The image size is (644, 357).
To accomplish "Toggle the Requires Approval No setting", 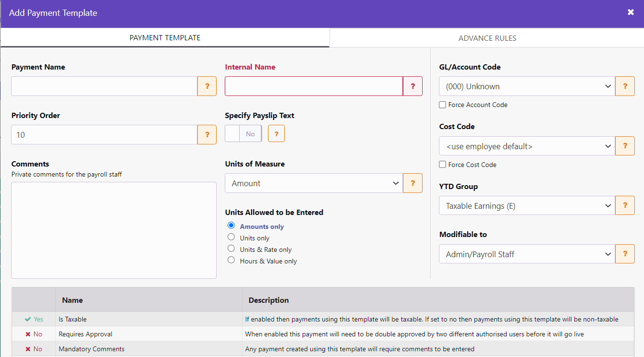I will click(34, 334).
